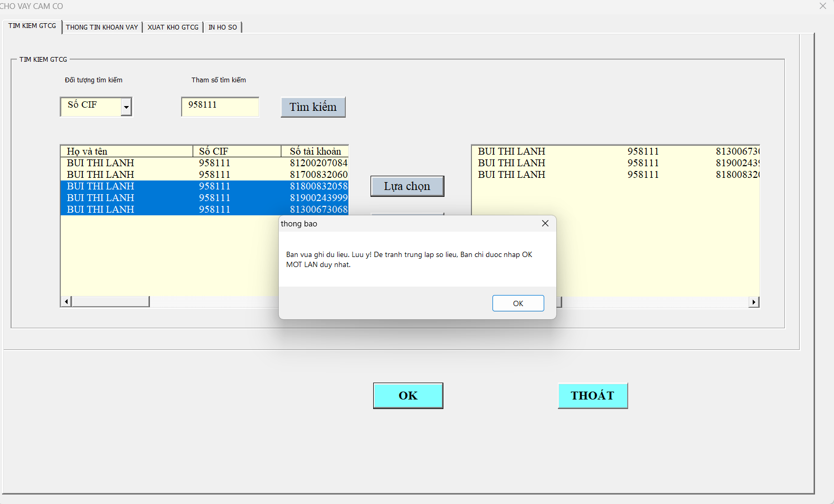Screen dimensions: 834x504
Task: Select third BUI THI LANH row in right list
Action: click(615, 175)
